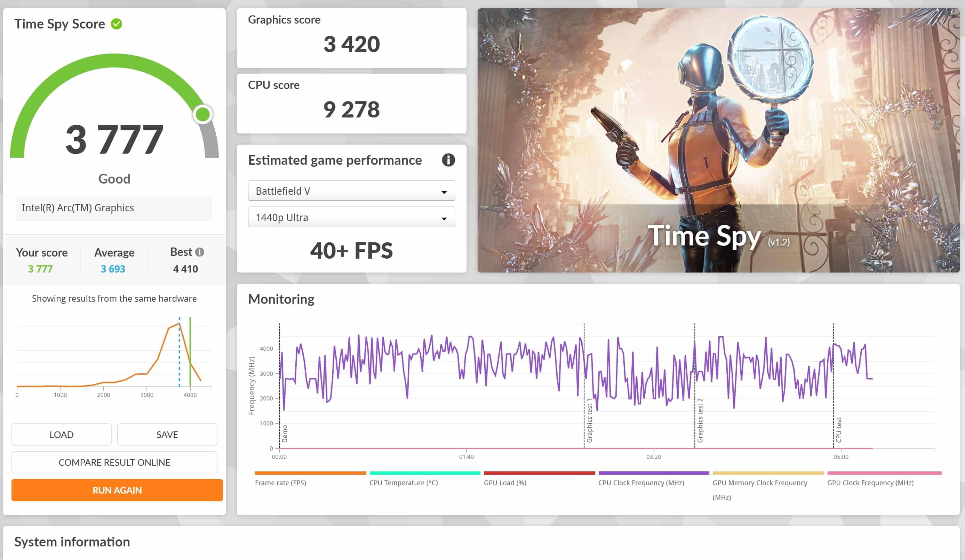Toggle GPU Memory Clock Frequency legend
The width and height of the screenshot is (965, 560).
pos(759,483)
